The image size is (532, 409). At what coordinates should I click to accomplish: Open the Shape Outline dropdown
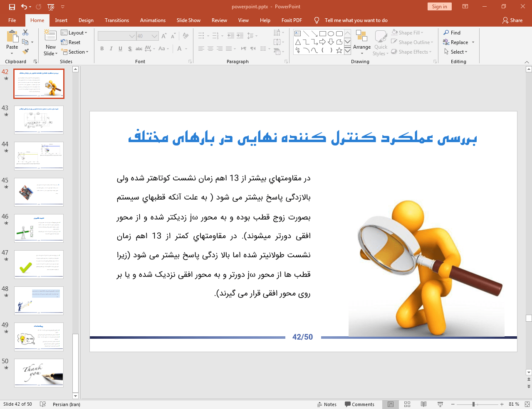tap(412, 42)
